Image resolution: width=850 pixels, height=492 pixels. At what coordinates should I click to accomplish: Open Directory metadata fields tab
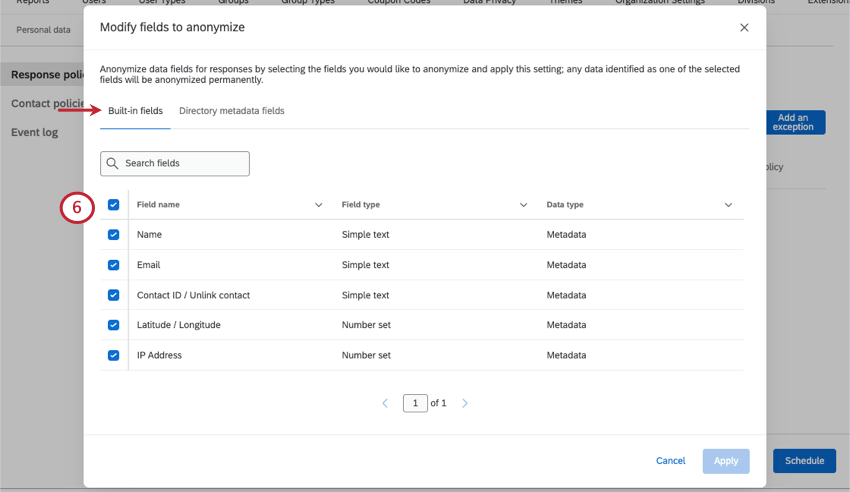click(x=232, y=111)
